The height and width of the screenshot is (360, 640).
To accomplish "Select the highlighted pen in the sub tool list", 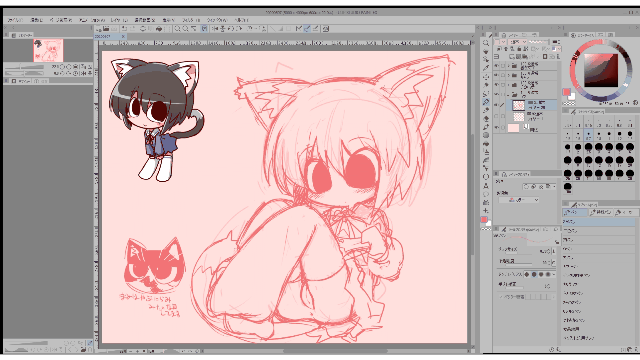I will pos(599,222).
